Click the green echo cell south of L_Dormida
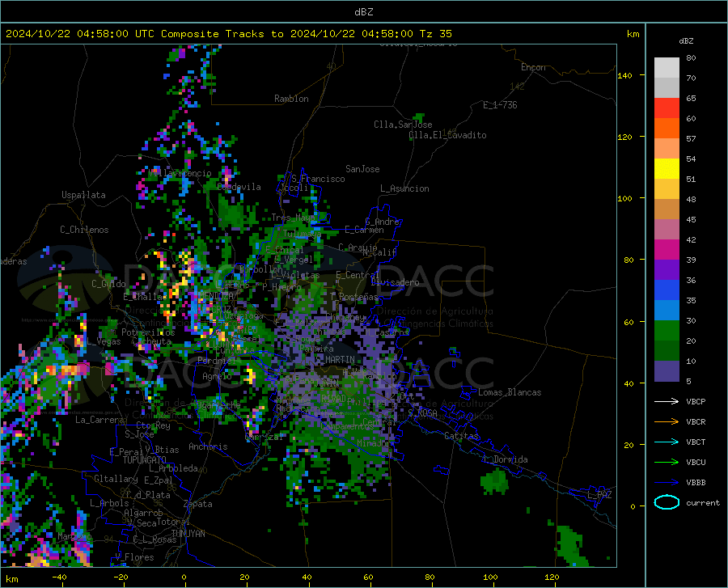Image resolution: width=728 pixels, height=588 pixels. (x=494, y=481)
